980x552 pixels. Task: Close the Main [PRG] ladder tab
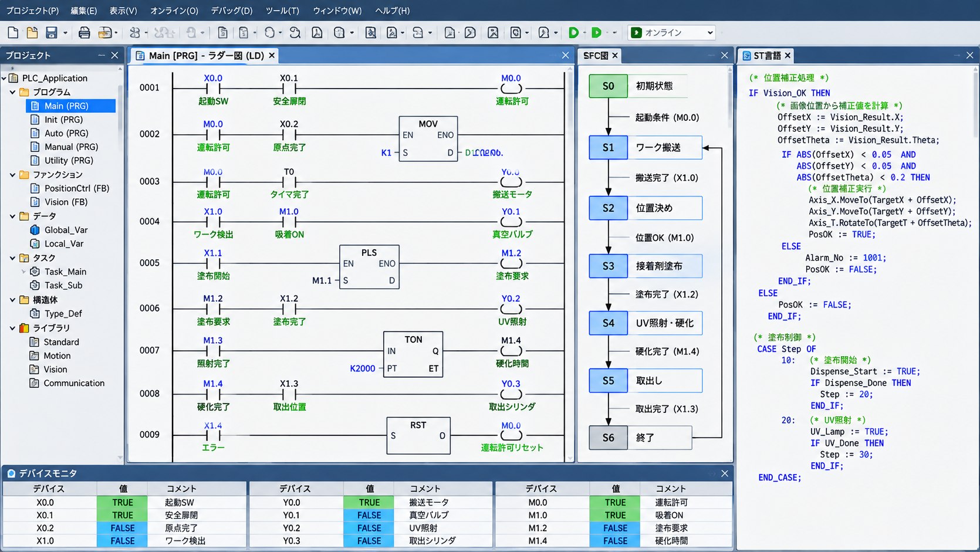coord(272,55)
